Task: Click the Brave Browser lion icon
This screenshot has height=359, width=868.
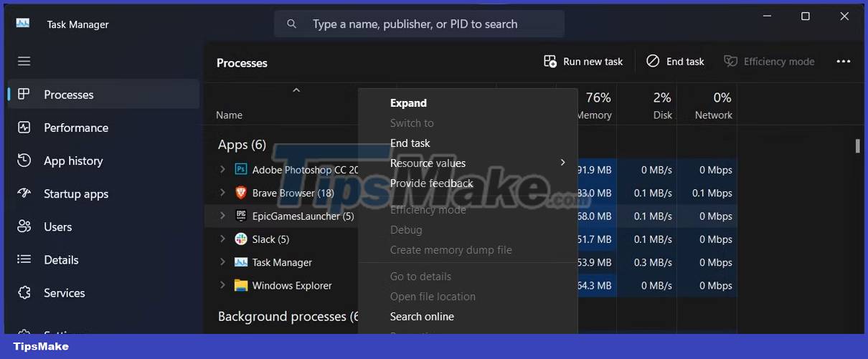Action: tap(241, 193)
